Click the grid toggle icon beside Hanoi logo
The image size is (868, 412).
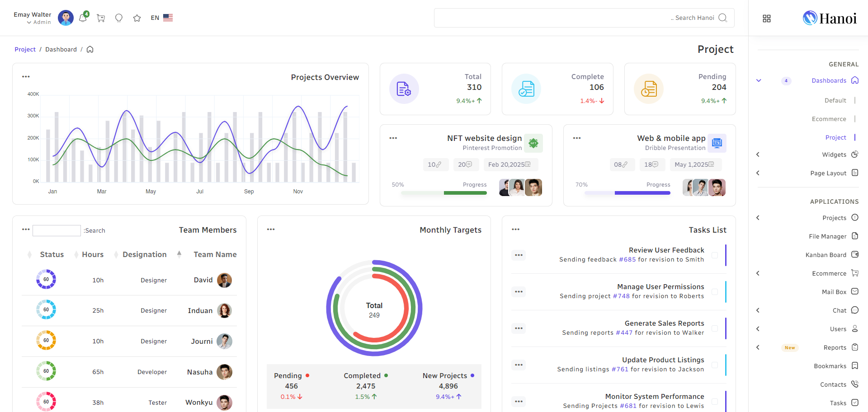[x=767, y=19]
